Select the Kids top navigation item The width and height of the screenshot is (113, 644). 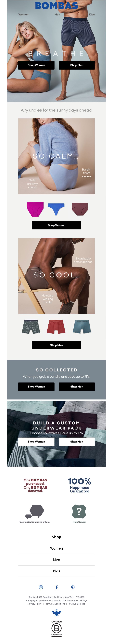tap(92, 15)
